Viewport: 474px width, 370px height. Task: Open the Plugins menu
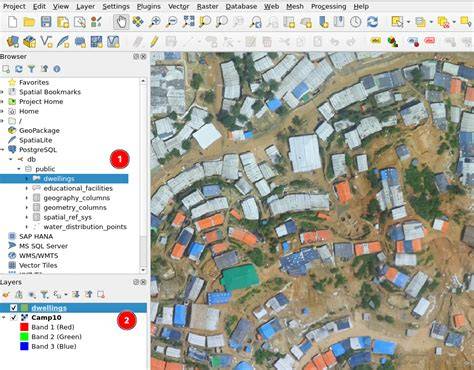(x=148, y=6)
